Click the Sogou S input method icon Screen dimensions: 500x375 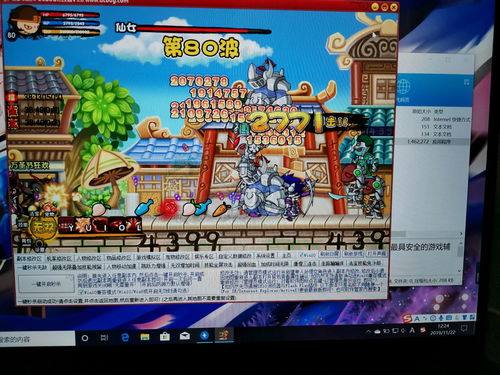point(407,319)
